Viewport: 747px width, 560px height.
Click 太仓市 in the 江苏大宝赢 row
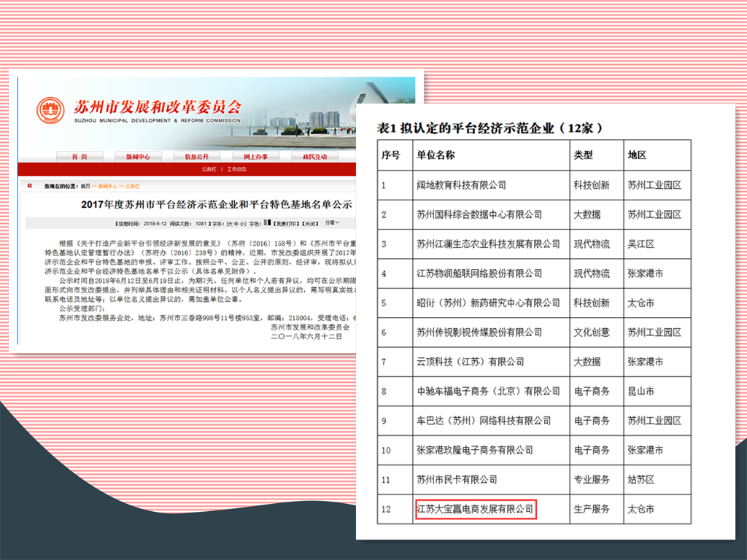click(641, 510)
